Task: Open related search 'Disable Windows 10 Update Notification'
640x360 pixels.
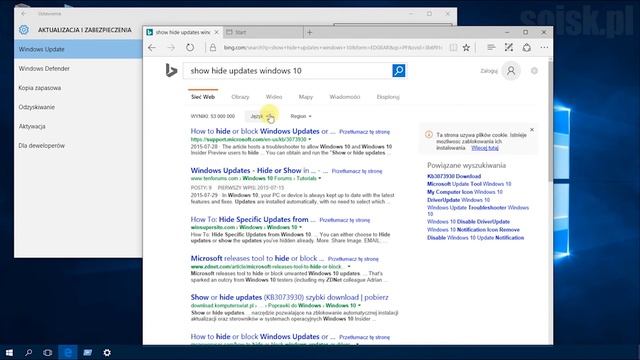Action: [476, 238]
